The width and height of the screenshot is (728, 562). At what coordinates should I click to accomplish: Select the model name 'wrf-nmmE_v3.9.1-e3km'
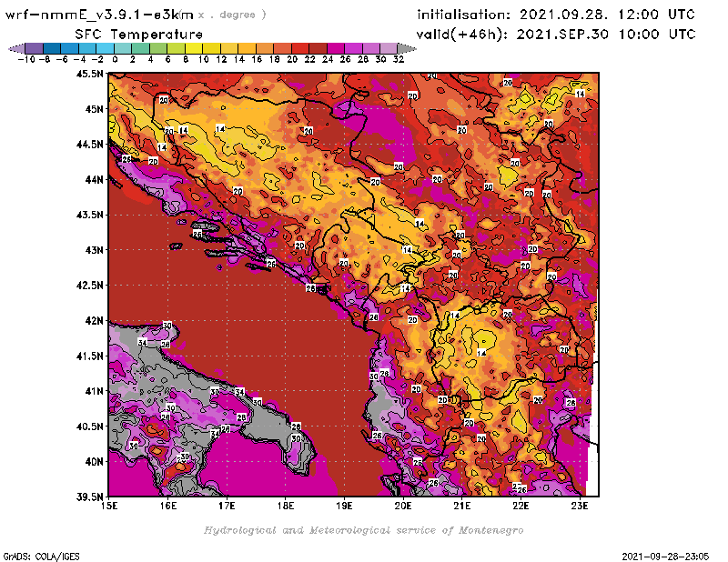coord(99,15)
